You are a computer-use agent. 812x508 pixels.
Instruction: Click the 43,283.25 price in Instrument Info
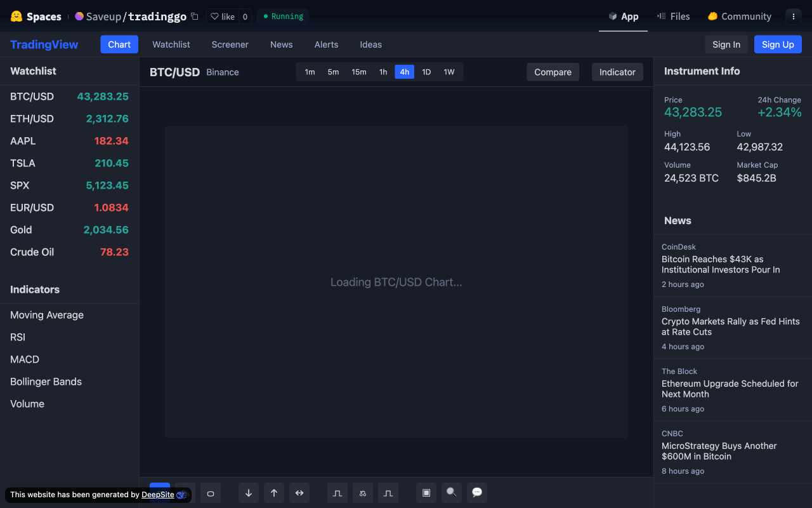(x=693, y=112)
